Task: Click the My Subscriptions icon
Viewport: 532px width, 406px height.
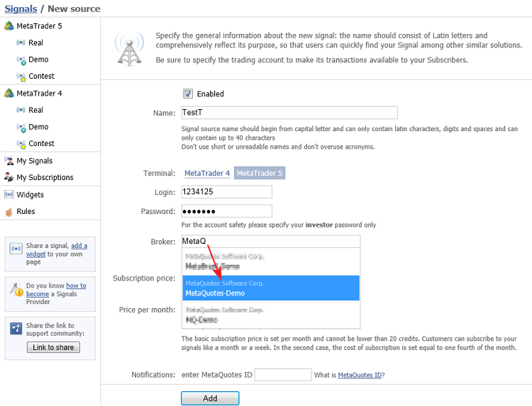Action: (x=9, y=177)
